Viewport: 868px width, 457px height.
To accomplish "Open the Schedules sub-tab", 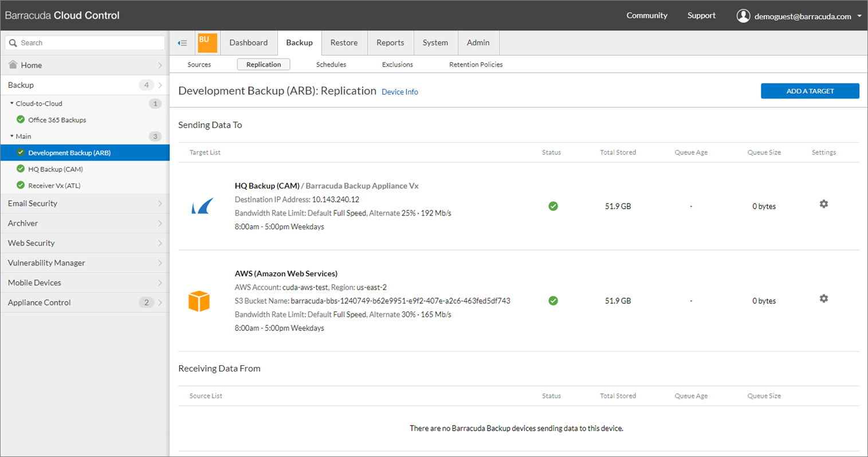I will (331, 65).
